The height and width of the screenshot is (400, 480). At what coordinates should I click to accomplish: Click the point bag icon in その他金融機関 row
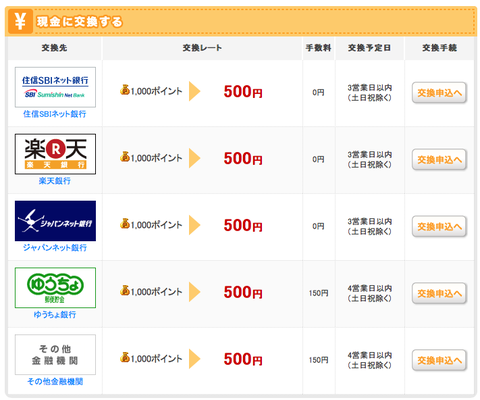(125, 357)
